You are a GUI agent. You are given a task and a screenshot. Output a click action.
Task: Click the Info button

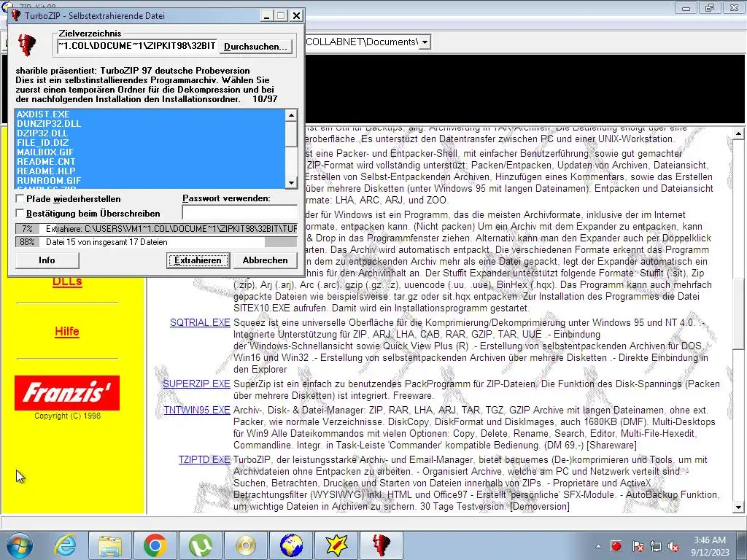tap(47, 260)
